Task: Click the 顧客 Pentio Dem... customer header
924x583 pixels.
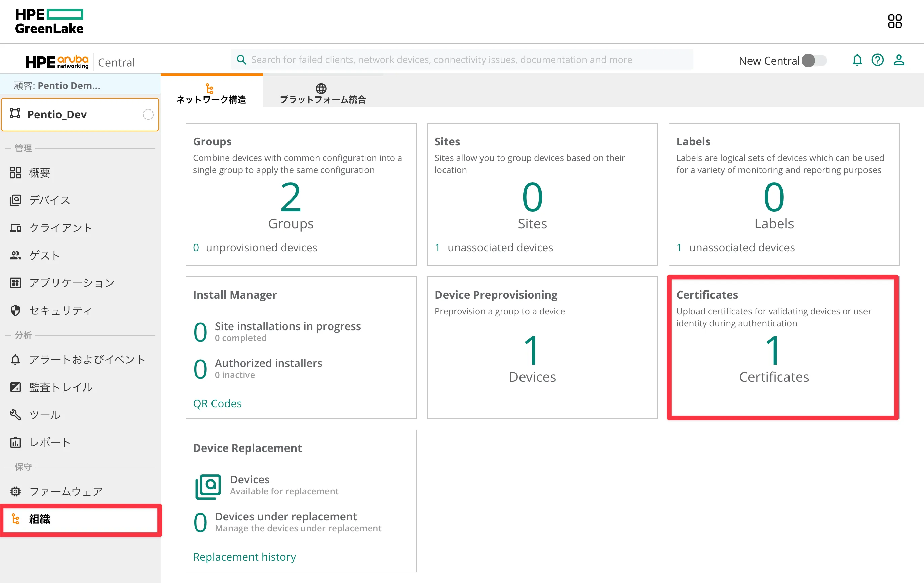Action: tap(57, 86)
